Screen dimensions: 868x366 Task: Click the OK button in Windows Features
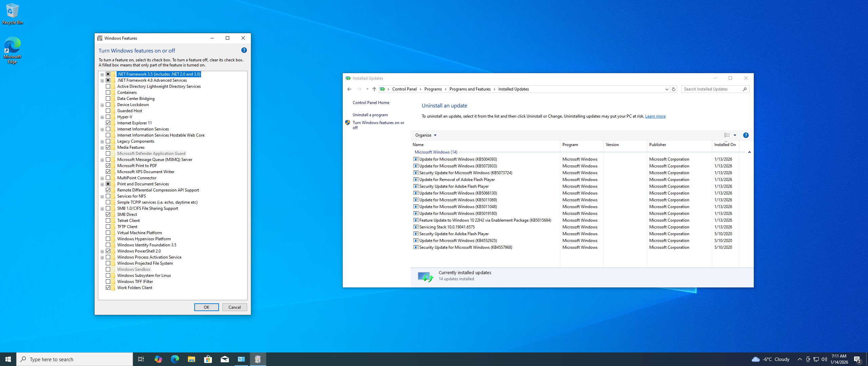[206, 307]
